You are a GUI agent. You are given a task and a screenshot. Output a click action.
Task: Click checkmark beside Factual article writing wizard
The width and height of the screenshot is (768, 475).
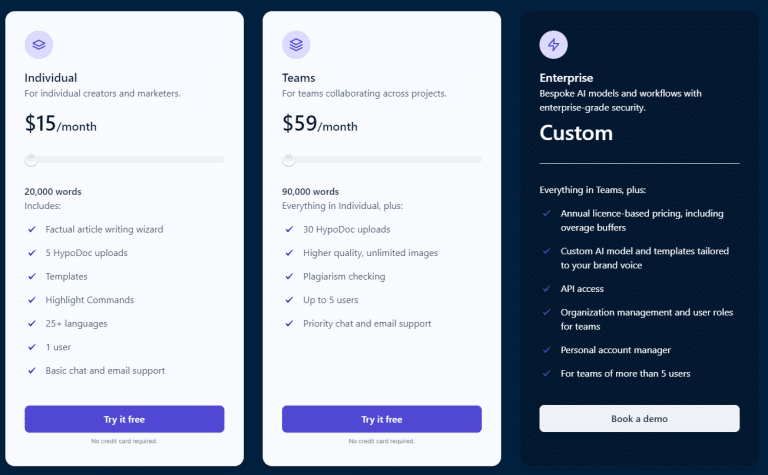pos(32,229)
